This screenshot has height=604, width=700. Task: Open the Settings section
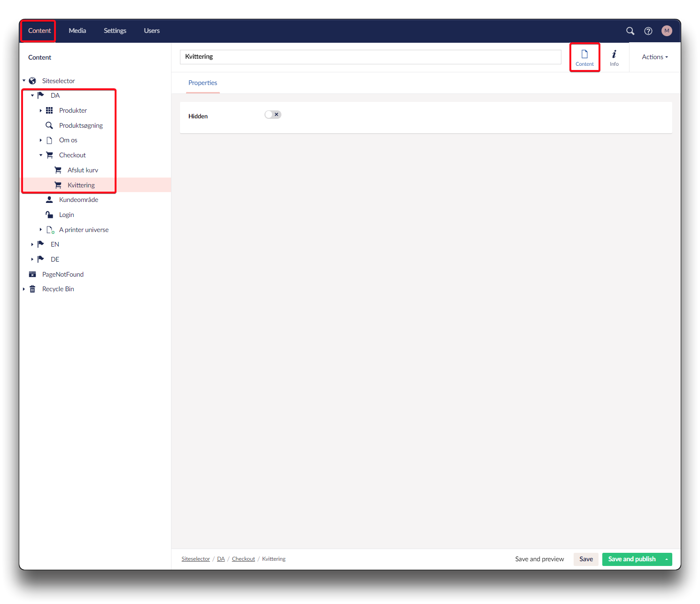pyautogui.click(x=115, y=31)
